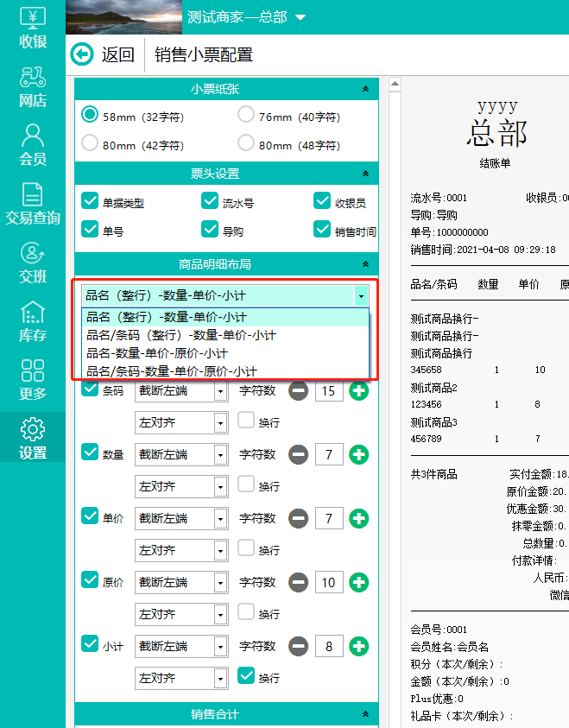This screenshot has height=728, width=569.
Task: Click the 更多 more apps icon
Action: point(33,380)
